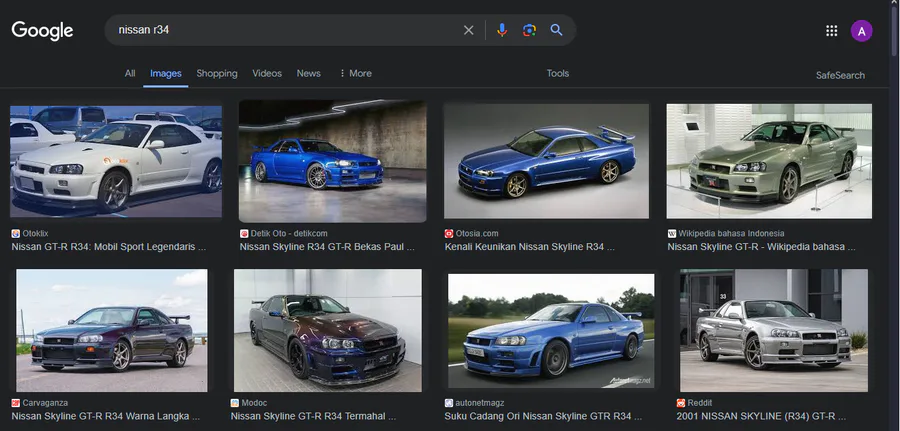900x431 pixels.
Task: Expand the More search categories menu
Action: point(355,73)
